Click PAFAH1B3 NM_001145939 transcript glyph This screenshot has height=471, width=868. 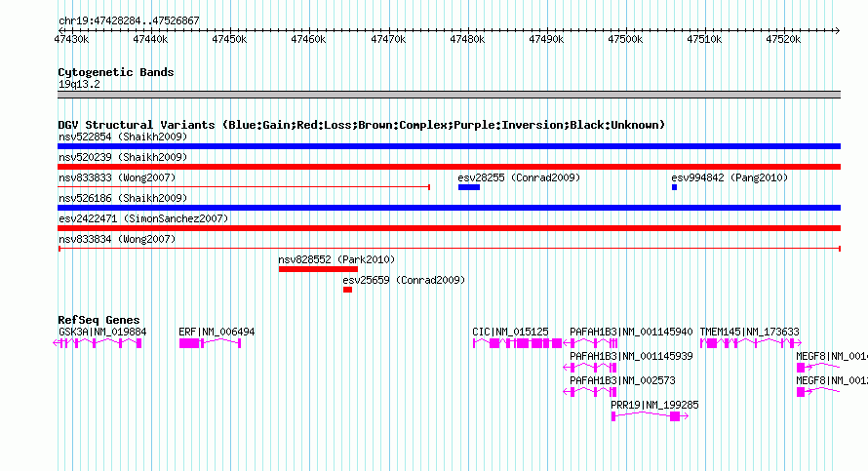[x=590, y=368]
